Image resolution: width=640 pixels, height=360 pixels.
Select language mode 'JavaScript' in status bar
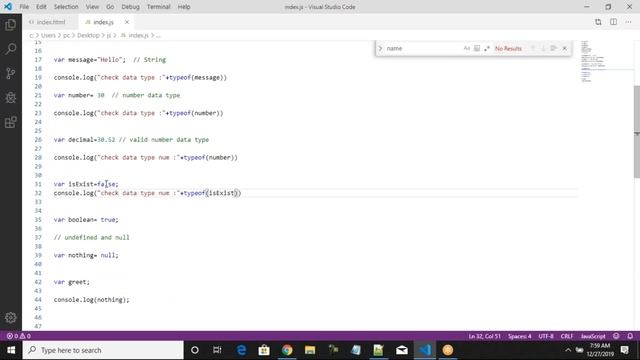[593, 336]
